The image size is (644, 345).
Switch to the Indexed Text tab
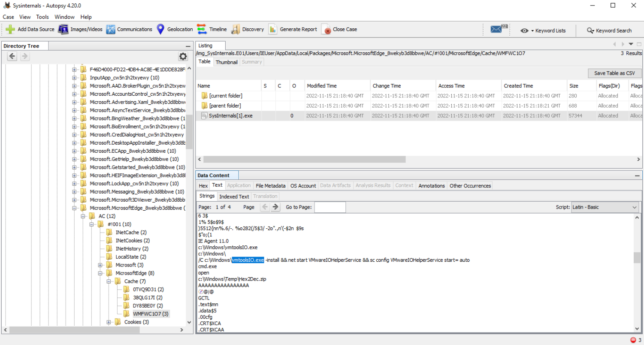click(x=234, y=196)
